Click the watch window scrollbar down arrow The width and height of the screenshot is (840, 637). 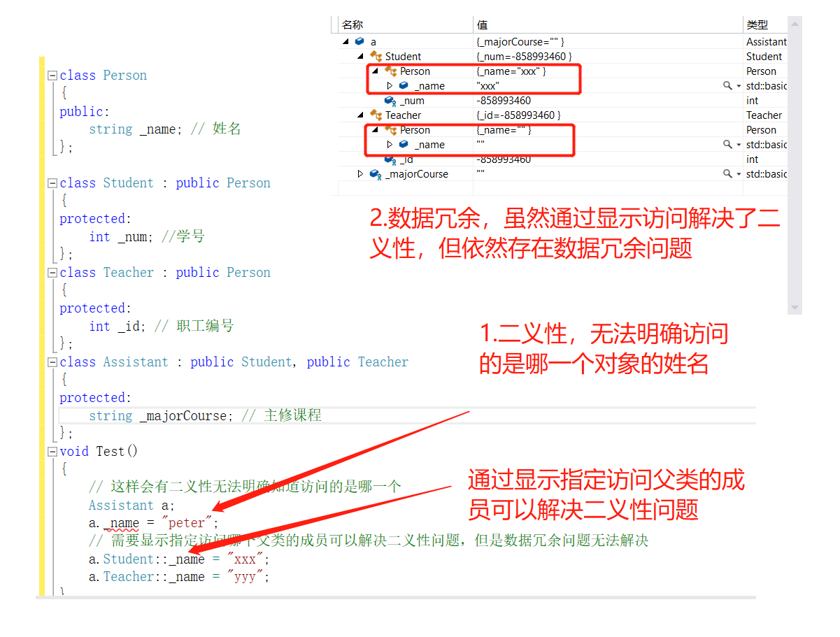795,307
